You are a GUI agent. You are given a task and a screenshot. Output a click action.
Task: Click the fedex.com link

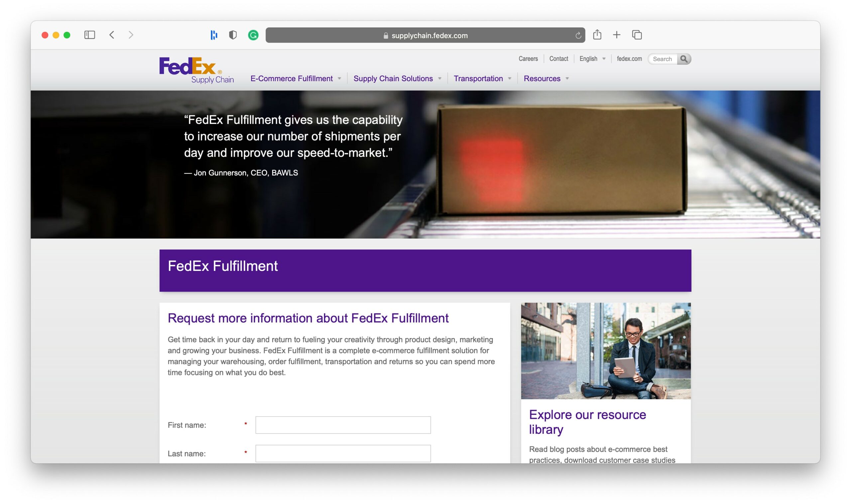tap(630, 59)
